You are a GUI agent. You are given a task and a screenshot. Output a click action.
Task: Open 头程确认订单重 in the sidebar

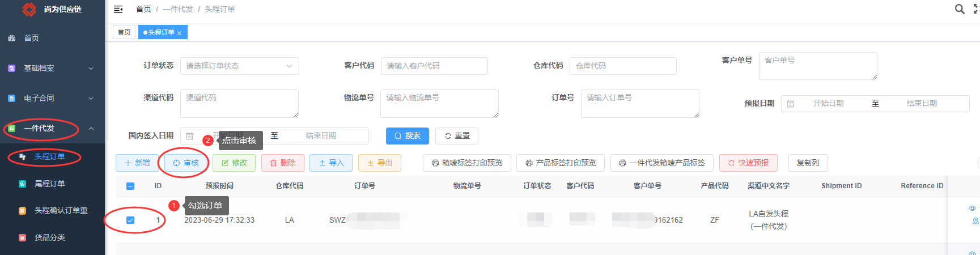tap(61, 210)
